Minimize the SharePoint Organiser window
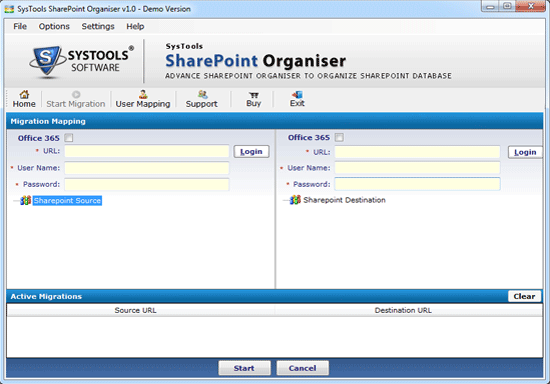Viewport: 550px width, 384px height. point(490,6)
